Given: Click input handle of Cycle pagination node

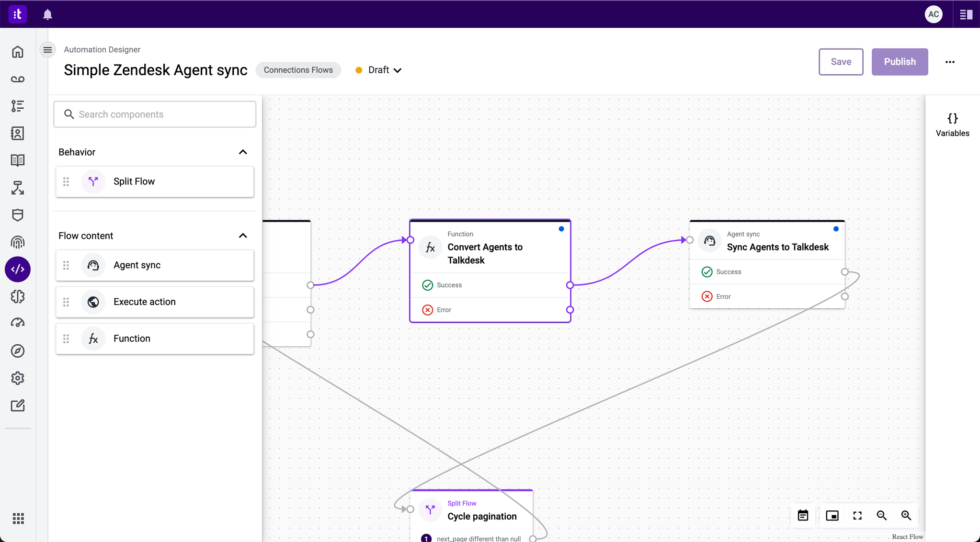Looking at the screenshot, I should click(x=410, y=509).
